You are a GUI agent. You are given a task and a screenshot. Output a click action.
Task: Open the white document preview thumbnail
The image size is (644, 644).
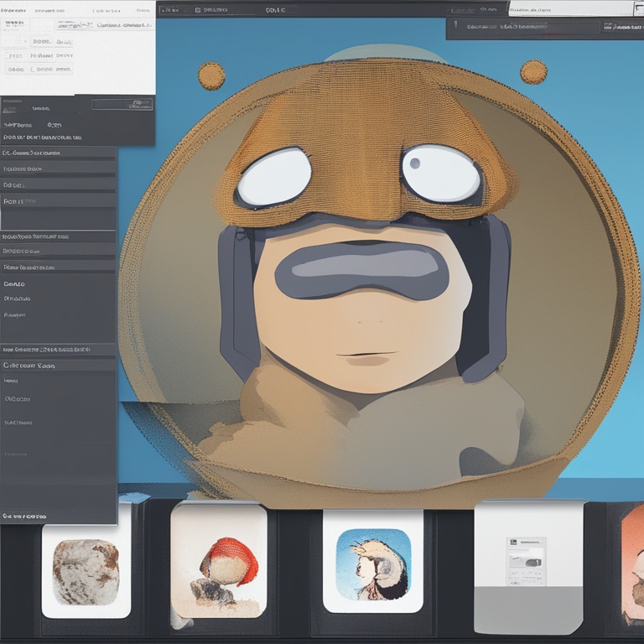click(x=527, y=562)
